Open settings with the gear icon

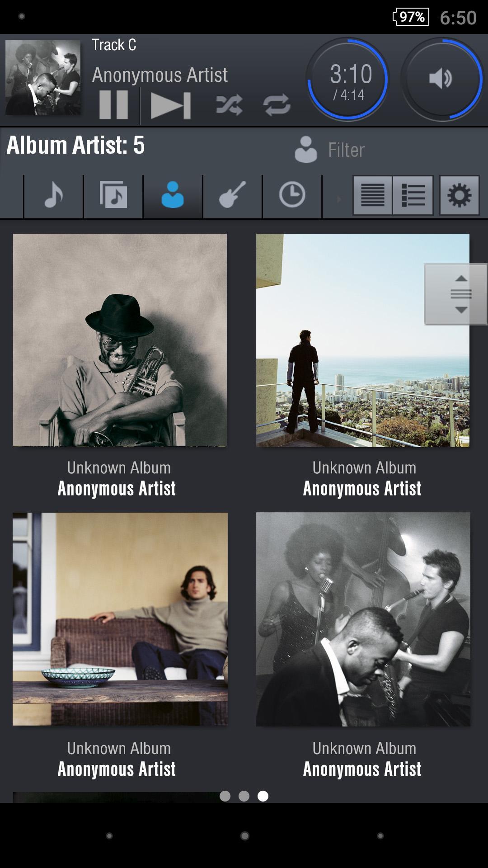click(459, 196)
